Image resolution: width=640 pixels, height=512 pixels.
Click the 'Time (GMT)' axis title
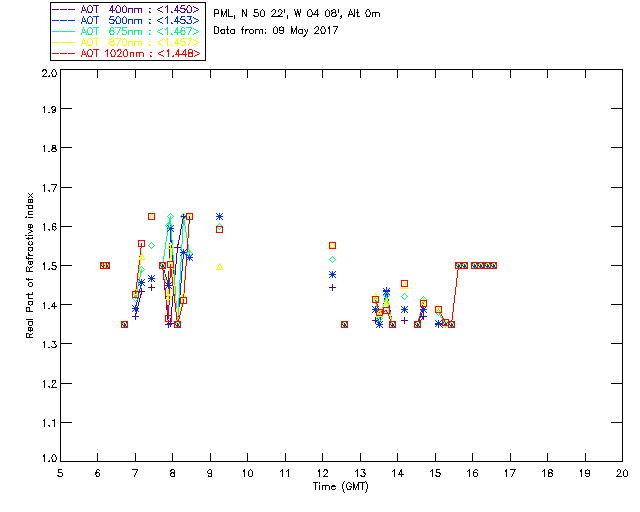[340, 487]
